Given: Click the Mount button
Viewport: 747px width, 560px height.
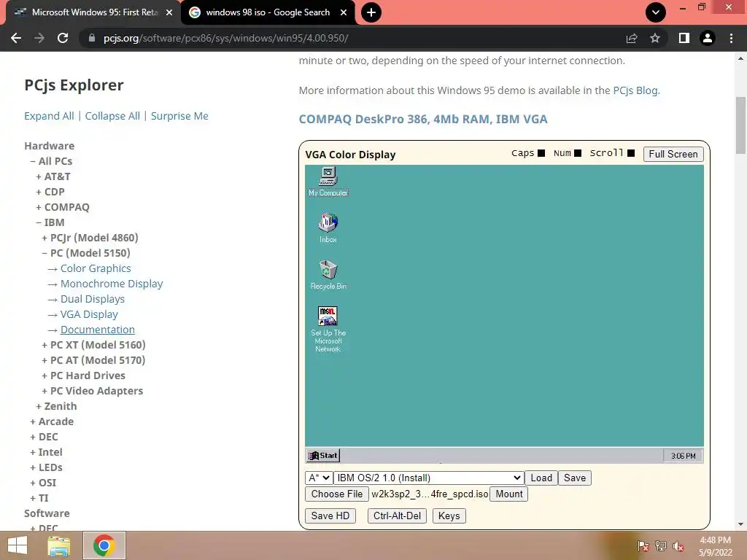Looking at the screenshot, I should click(x=508, y=494).
